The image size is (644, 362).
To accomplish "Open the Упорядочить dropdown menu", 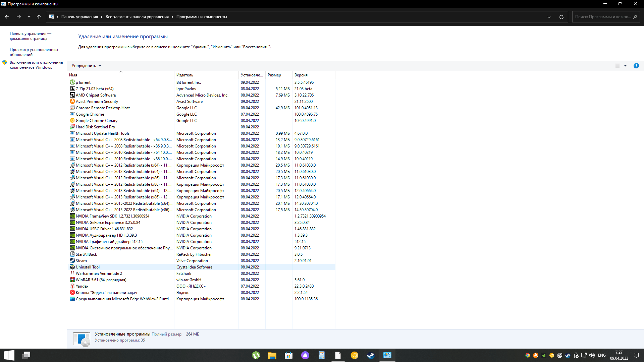I will 86,66.
